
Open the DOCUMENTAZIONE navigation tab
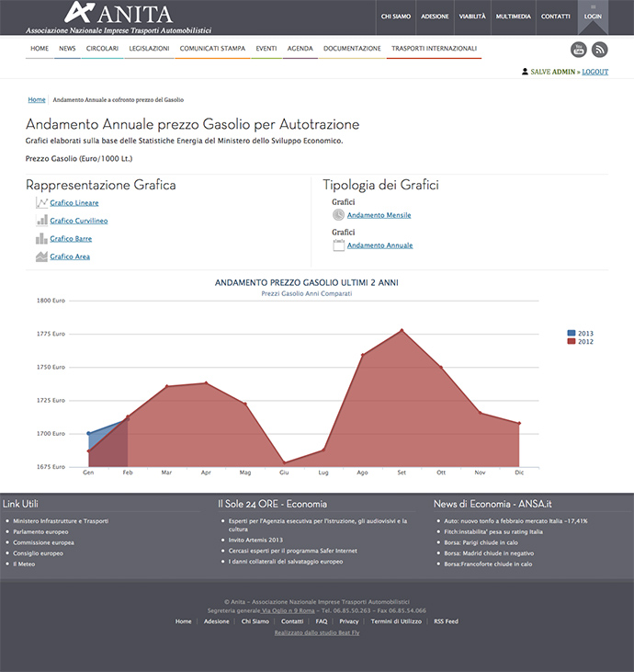(352, 49)
